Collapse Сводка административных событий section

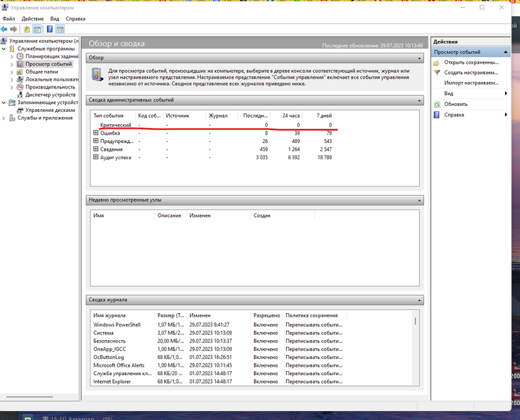pos(419,100)
